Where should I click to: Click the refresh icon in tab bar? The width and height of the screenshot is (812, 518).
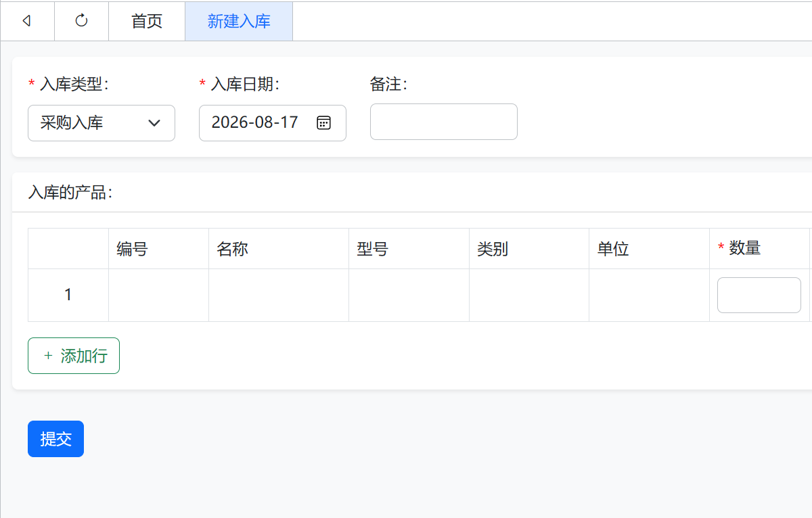click(x=81, y=21)
